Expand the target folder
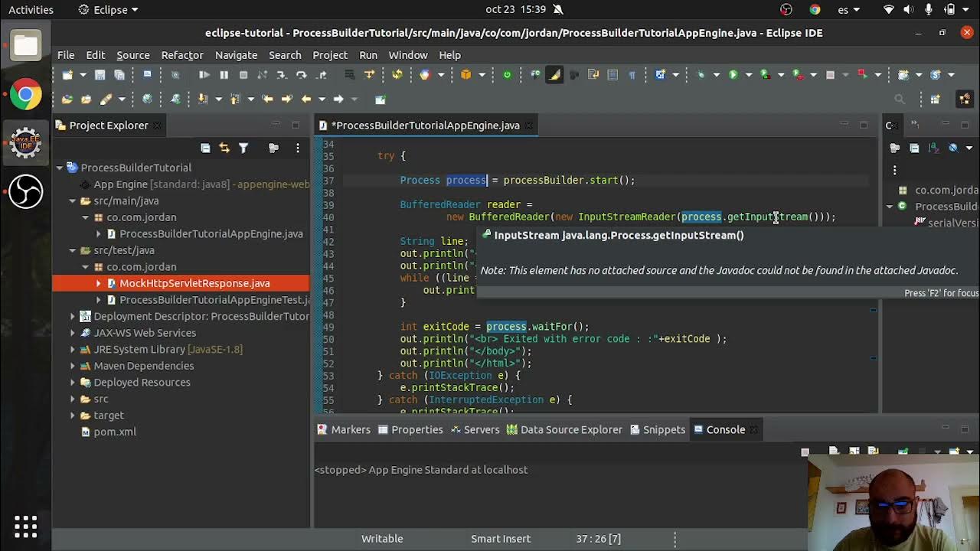Image resolution: width=980 pixels, height=551 pixels. 73,416
